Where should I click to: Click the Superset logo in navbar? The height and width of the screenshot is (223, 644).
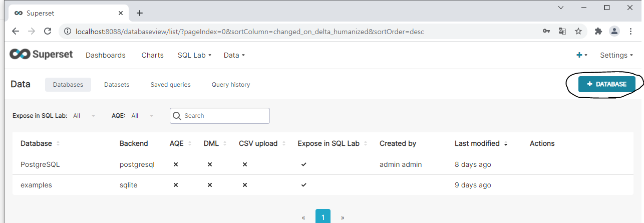click(41, 55)
